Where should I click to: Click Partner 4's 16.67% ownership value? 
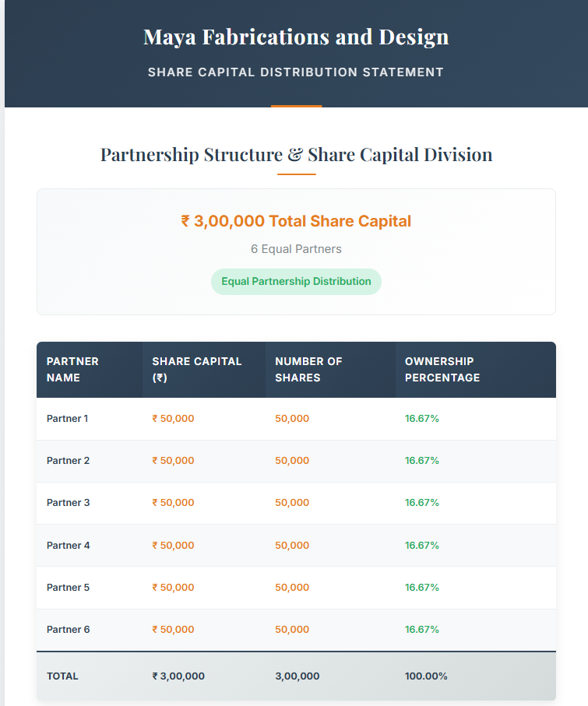point(422,546)
